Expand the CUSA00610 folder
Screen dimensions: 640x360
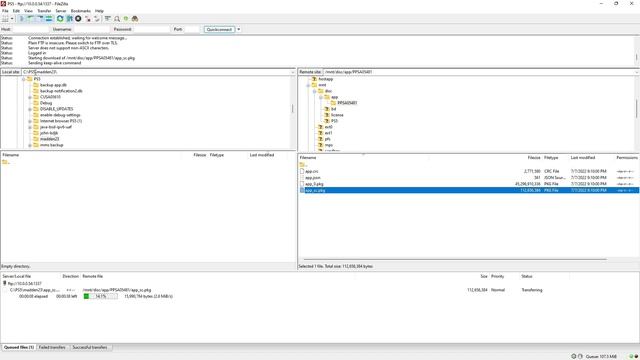coord(30,97)
